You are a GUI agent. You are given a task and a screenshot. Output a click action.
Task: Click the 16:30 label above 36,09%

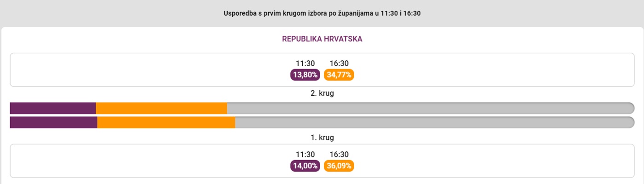(339, 155)
